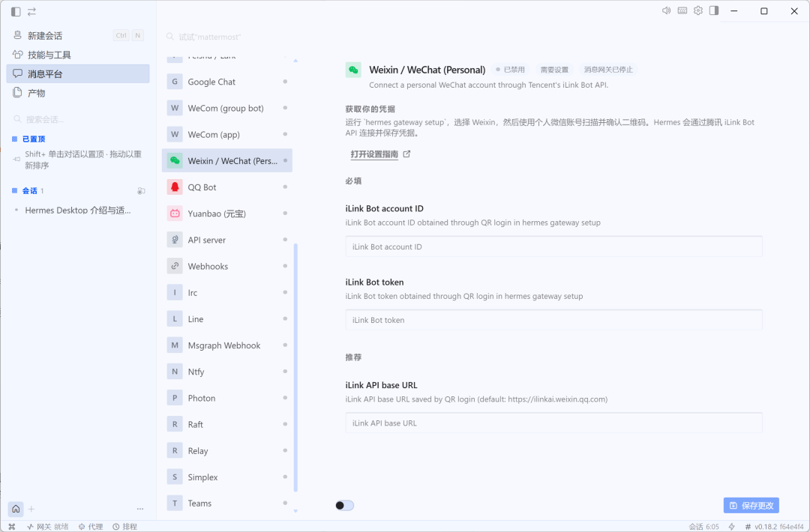Screen dimensions: 810x532
Task: Click the WeChat logo in detail header
Action: point(353,70)
